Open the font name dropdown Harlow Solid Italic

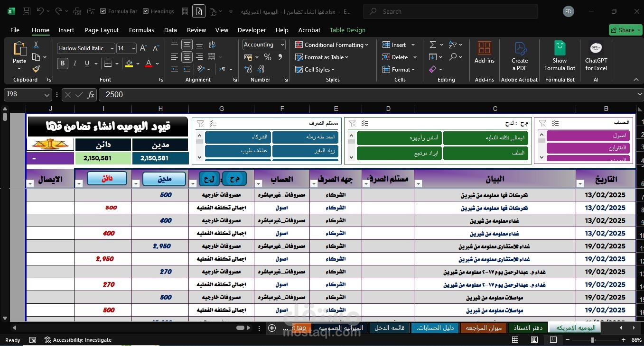point(112,48)
